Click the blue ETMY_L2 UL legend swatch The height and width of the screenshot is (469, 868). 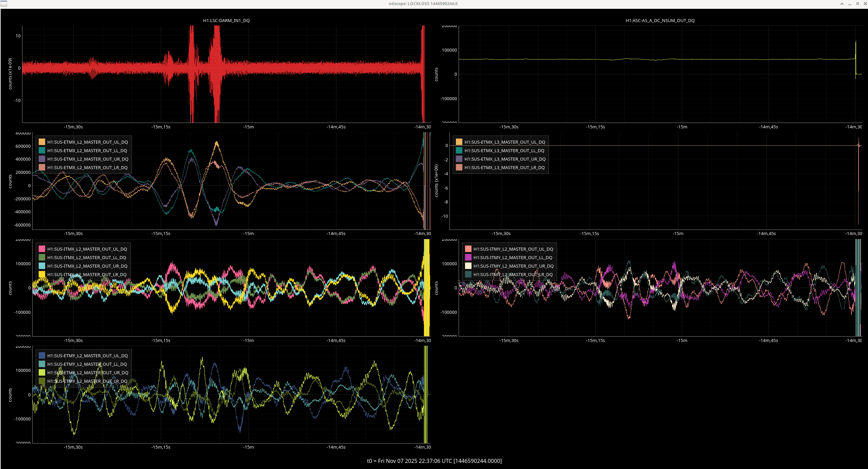click(42, 356)
